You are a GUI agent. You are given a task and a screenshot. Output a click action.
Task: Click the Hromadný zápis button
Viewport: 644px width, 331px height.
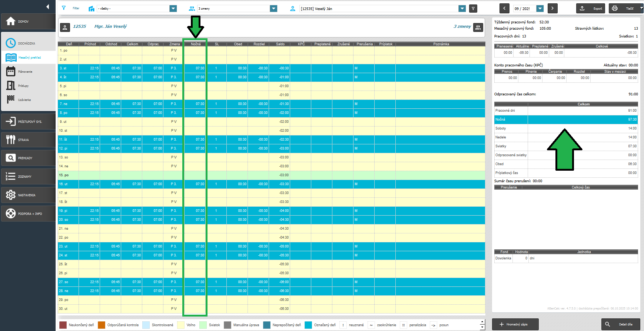[515, 324]
